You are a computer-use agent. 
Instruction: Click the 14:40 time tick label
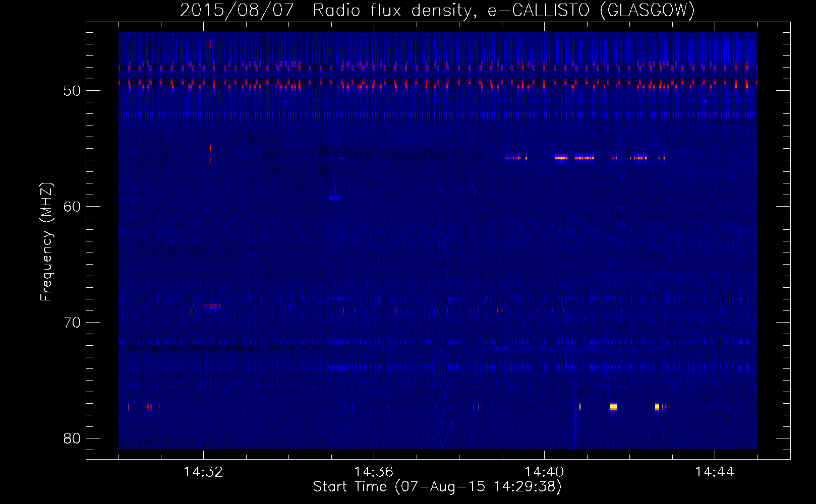pyautogui.click(x=544, y=472)
